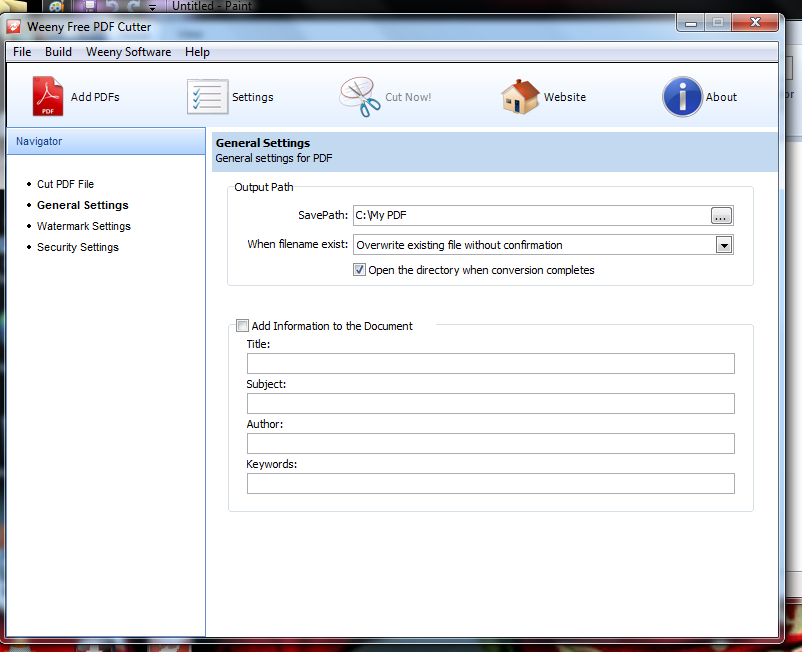Open Watermark Settings in Navigator
The height and width of the screenshot is (652, 802).
pyautogui.click(x=84, y=226)
